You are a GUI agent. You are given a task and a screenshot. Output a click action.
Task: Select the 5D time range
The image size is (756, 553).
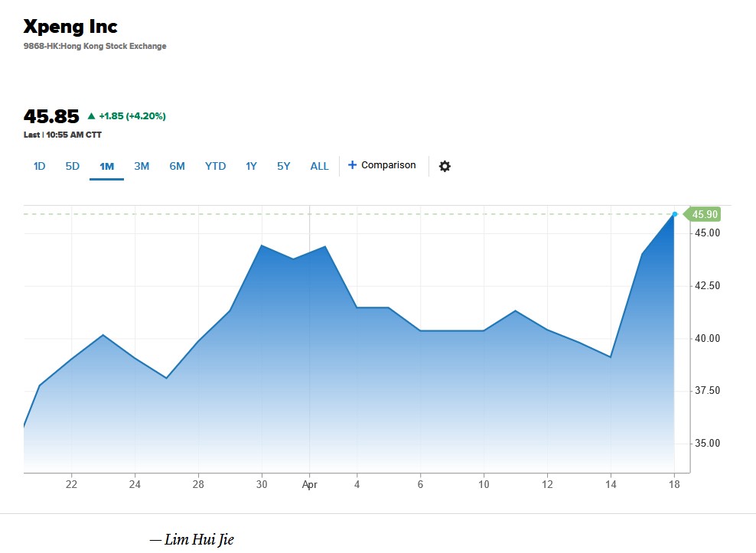click(x=73, y=166)
